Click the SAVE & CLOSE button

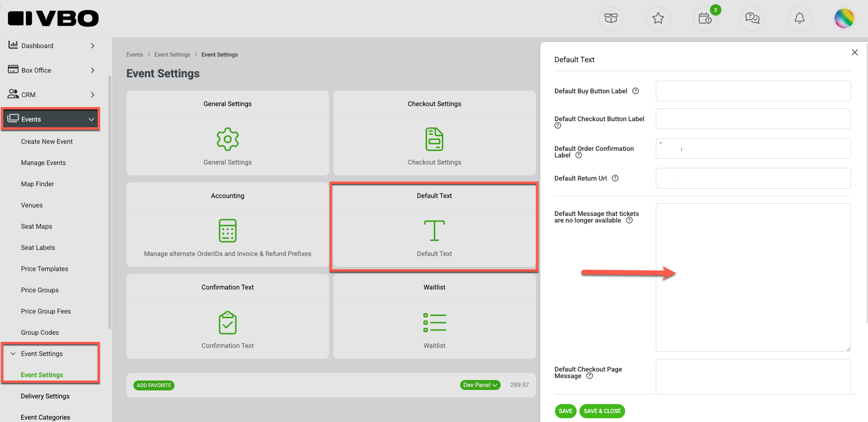click(602, 411)
